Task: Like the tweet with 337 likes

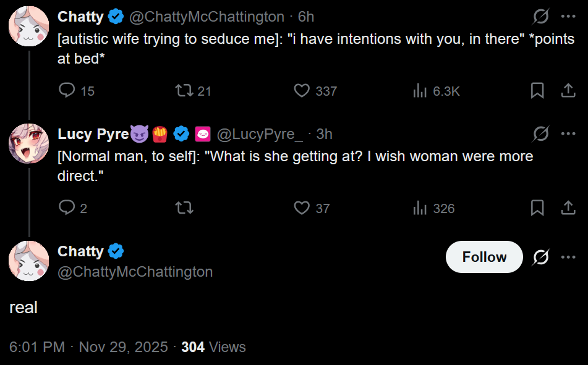Action: 302,91
